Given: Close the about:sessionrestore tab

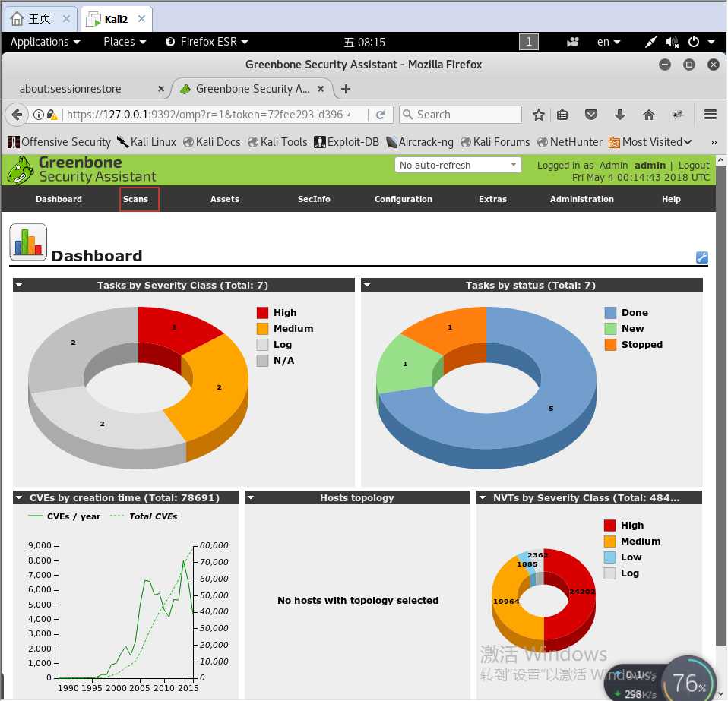Looking at the screenshot, I should (x=160, y=89).
